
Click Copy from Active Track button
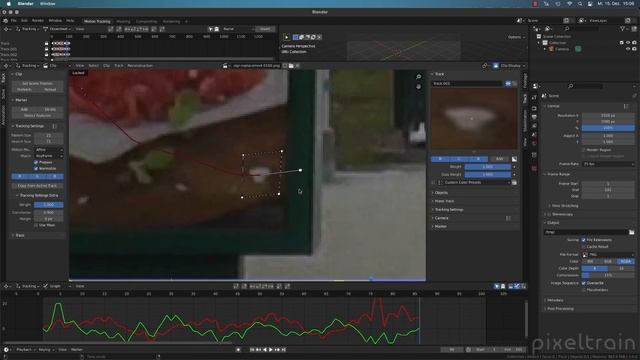click(x=37, y=186)
